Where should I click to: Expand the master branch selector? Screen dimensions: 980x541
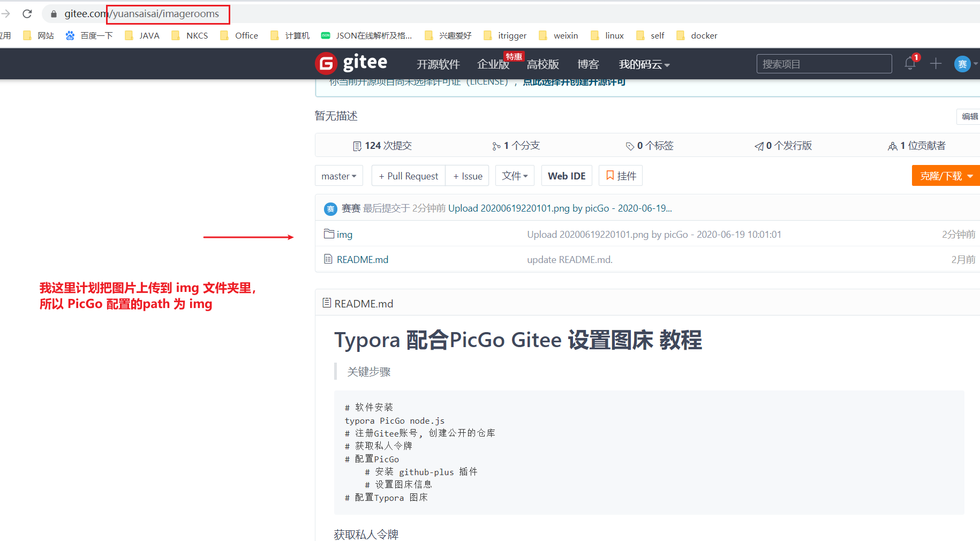339,176
